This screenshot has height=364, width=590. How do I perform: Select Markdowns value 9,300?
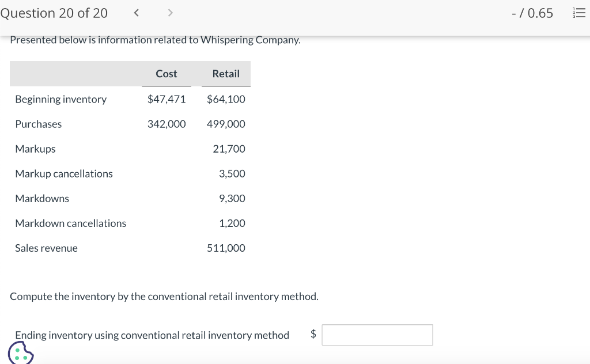pyautogui.click(x=232, y=198)
